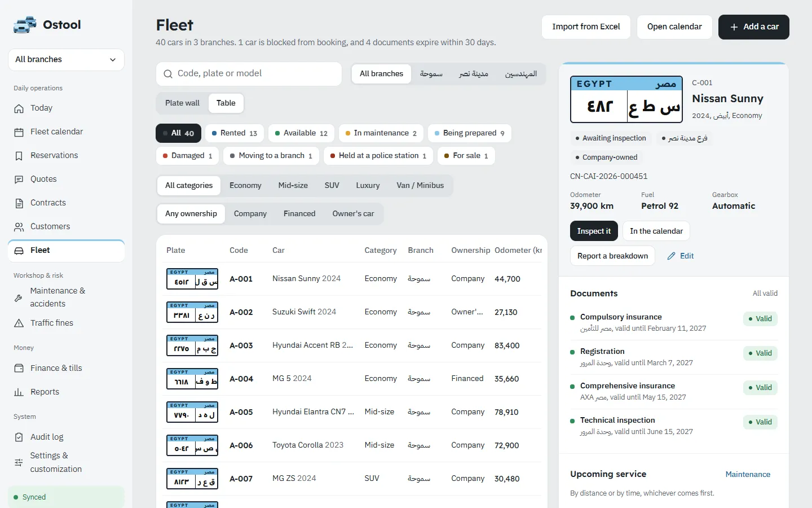The height and width of the screenshot is (508, 812).
Task: Open Reservations in the sidebar
Action: (x=66, y=156)
